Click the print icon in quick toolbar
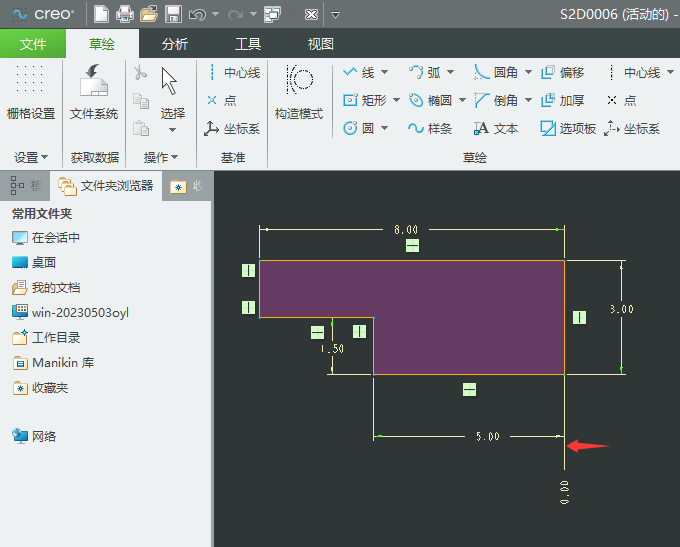The height and width of the screenshot is (547, 680). click(x=125, y=14)
